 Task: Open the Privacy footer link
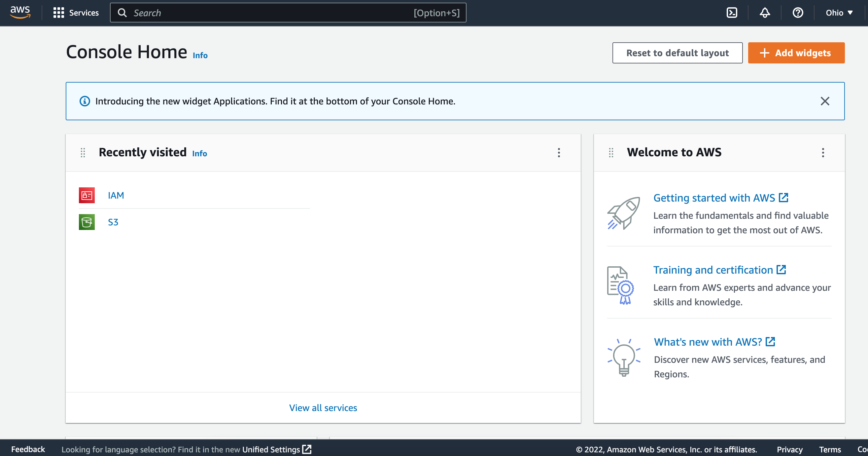coord(789,449)
